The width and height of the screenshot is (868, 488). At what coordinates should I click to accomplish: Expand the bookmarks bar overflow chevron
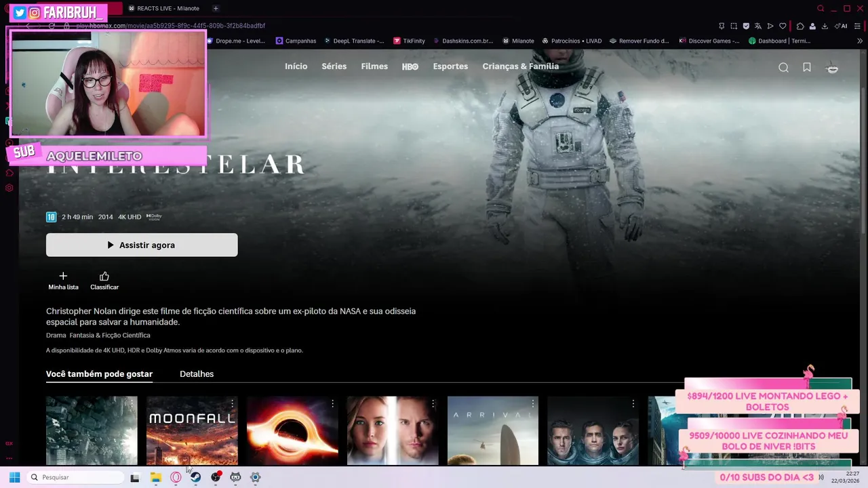click(860, 41)
